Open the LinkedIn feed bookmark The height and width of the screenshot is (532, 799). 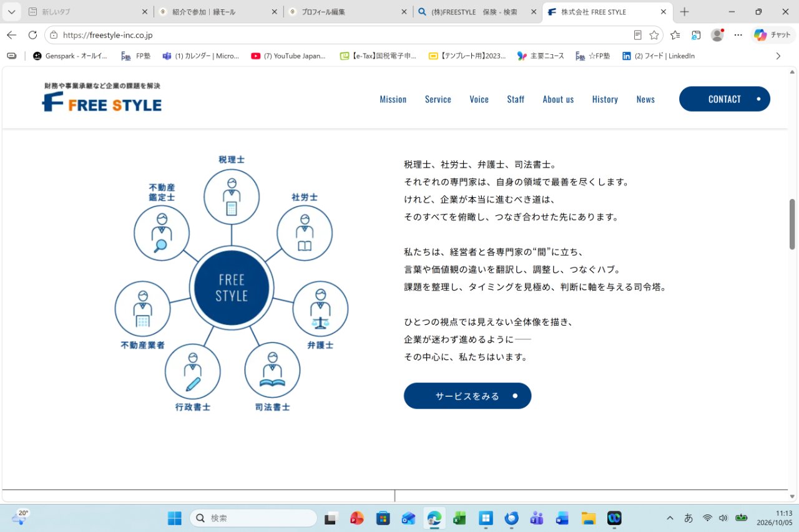click(659, 56)
